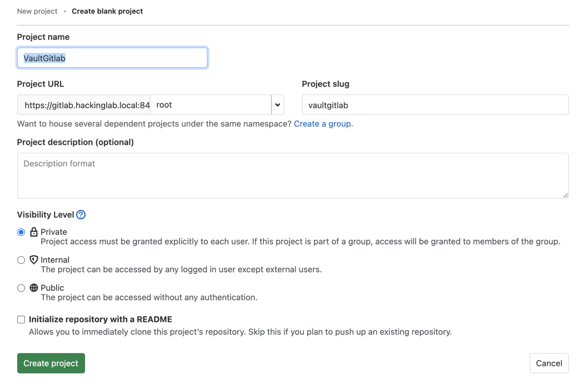
Task: Select the Internal visibility radio button
Action: click(x=21, y=260)
